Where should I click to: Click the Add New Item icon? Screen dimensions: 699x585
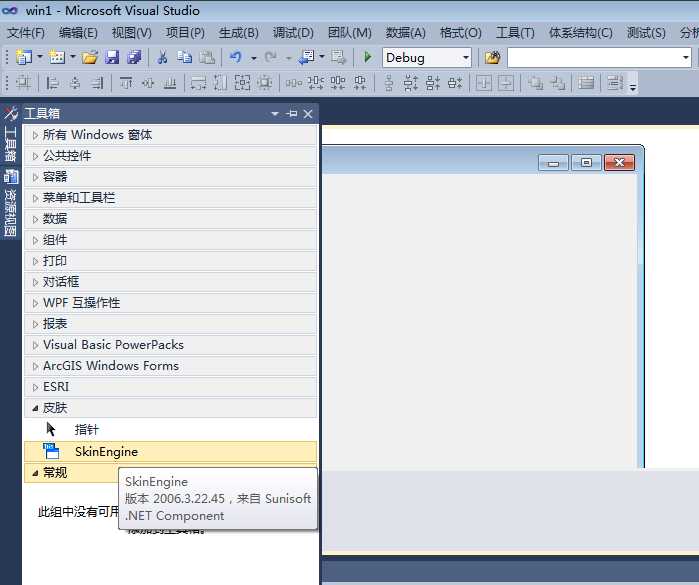[x=57, y=57]
